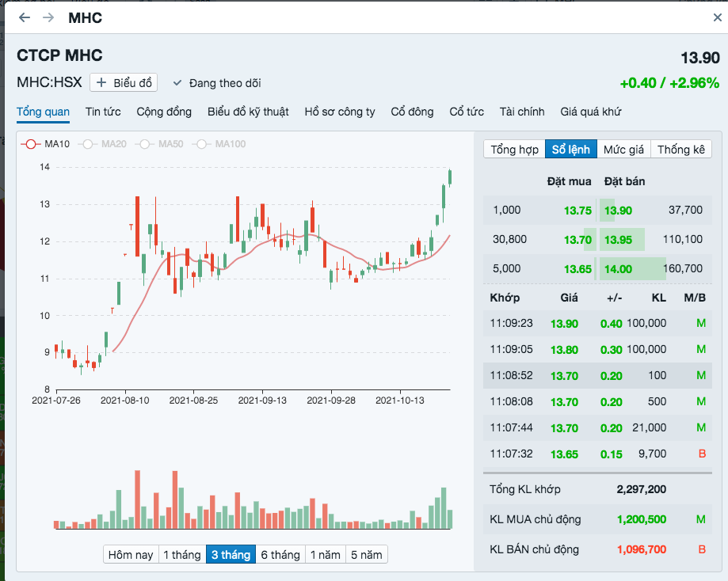Select the Mức giá view button
728x581 pixels.
click(623, 150)
